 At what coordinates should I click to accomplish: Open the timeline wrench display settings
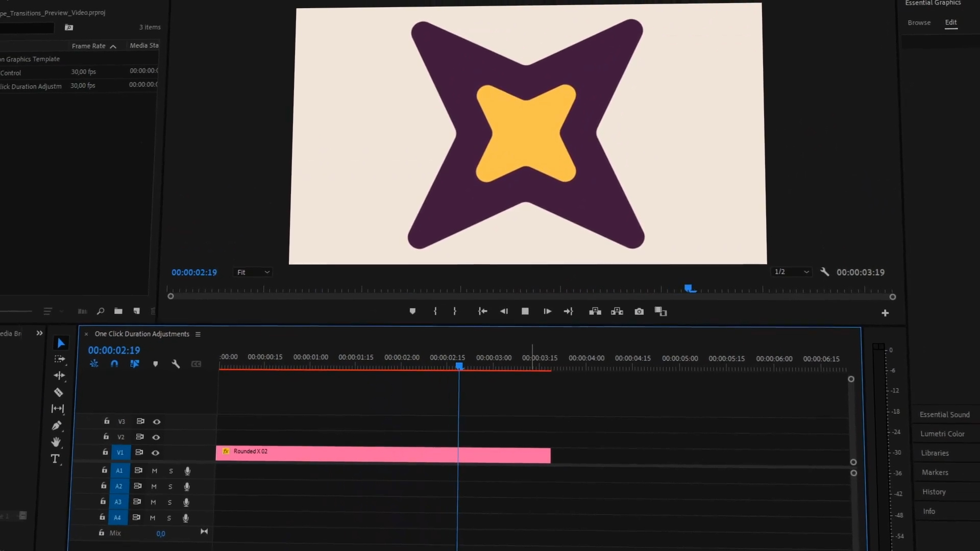(176, 364)
